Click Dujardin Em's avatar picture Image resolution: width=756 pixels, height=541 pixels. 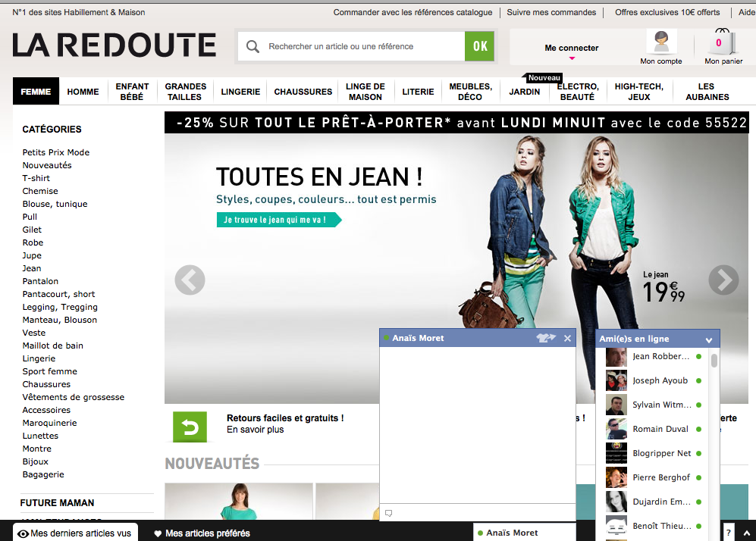point(616,502)
